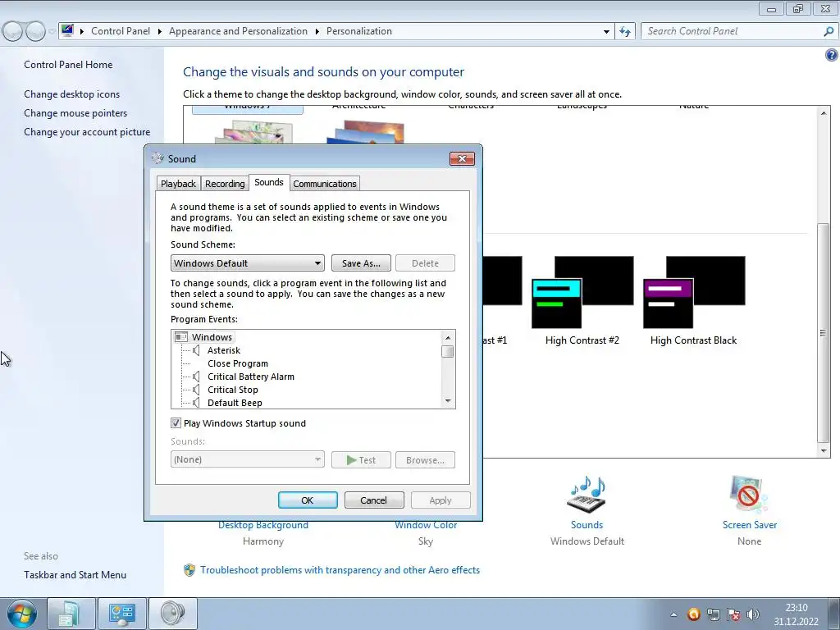
Task: Open the address bar history dropdown arrow
Action: tap(606, 32)
